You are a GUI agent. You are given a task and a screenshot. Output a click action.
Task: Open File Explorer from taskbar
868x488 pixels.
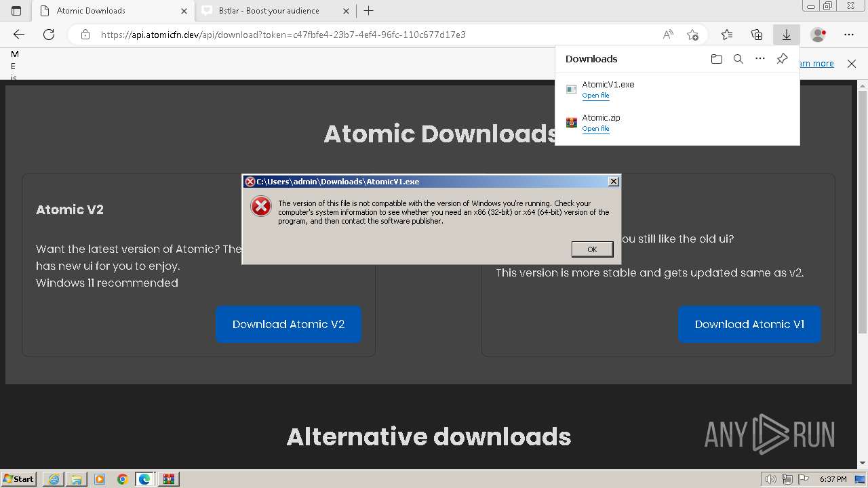(77, 479)
